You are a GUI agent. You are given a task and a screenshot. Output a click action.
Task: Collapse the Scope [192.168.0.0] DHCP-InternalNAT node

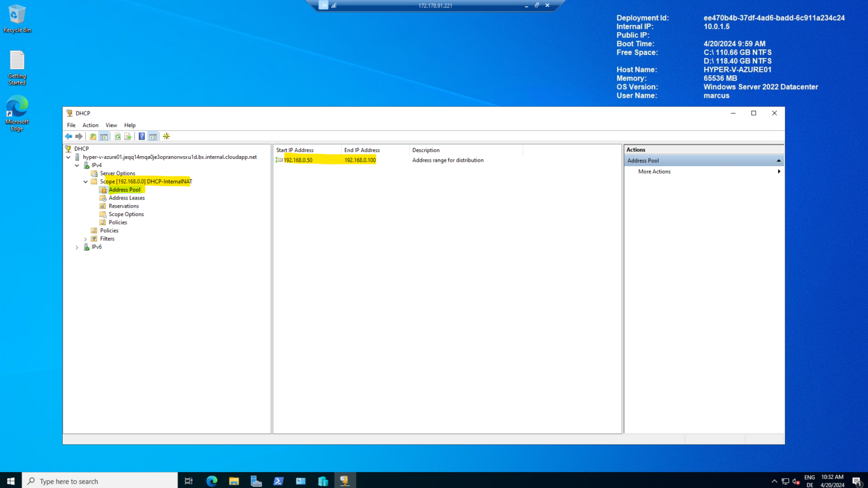(85, 182)
